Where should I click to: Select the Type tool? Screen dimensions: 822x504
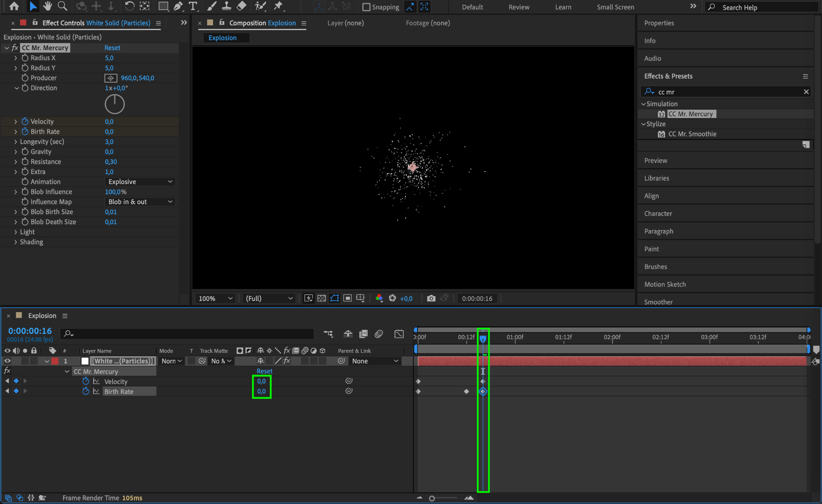tap(193, 6)
